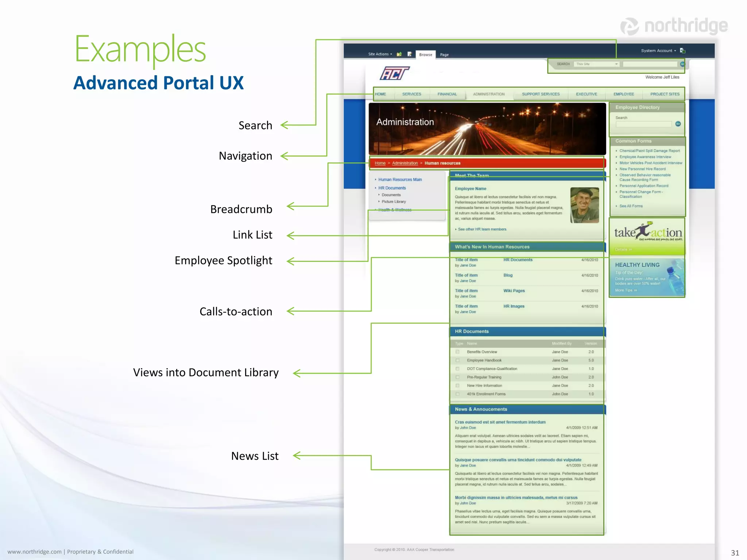Click the ACT company logo
Viewport: 747px width, 560px height.
click(x=395, y=73)
